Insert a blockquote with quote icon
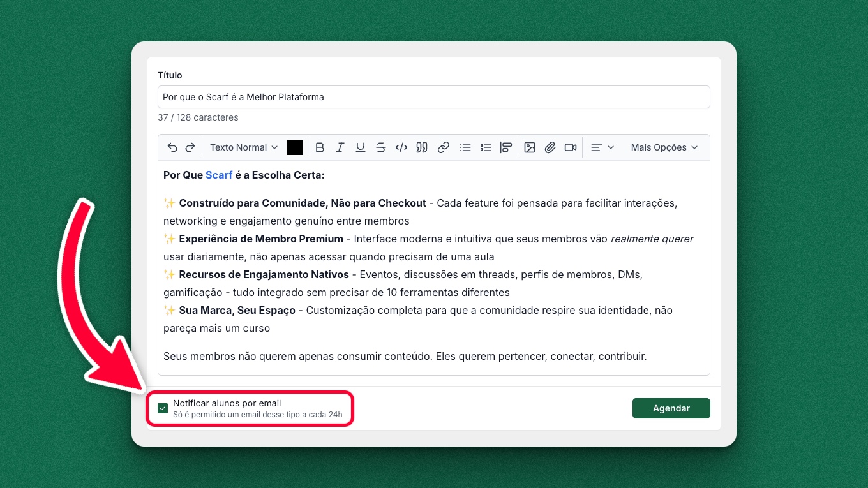Screen dimensions: 868x488 click(x=422, y=147)
